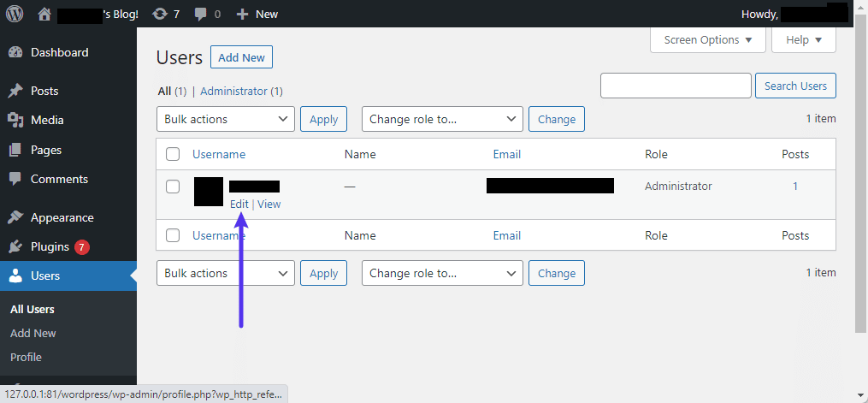The width and height of the screenshot is (868, 403).
Task: Click the home site icon in admin bar
Action: [x=44, y=14]
